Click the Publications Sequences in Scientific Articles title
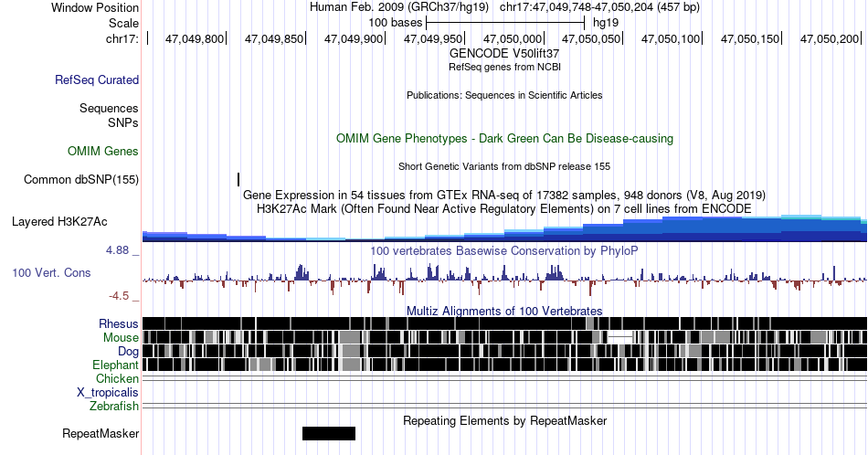This screenshot has width=868, height=455. coord(504,95)
